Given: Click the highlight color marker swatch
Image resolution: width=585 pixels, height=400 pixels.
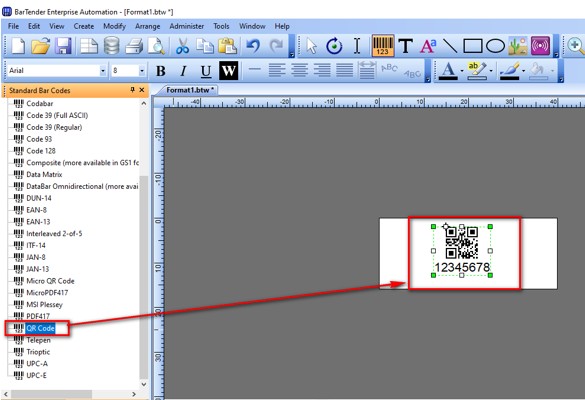Looking at the screenshot, I should click(x=477, y=71).
